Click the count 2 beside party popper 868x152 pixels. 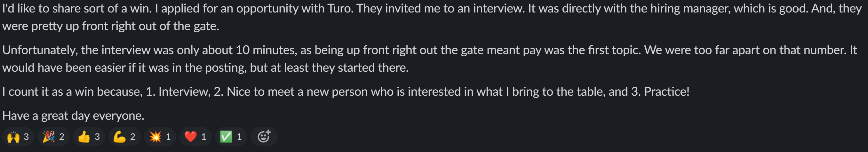click(x=62, y=137)
